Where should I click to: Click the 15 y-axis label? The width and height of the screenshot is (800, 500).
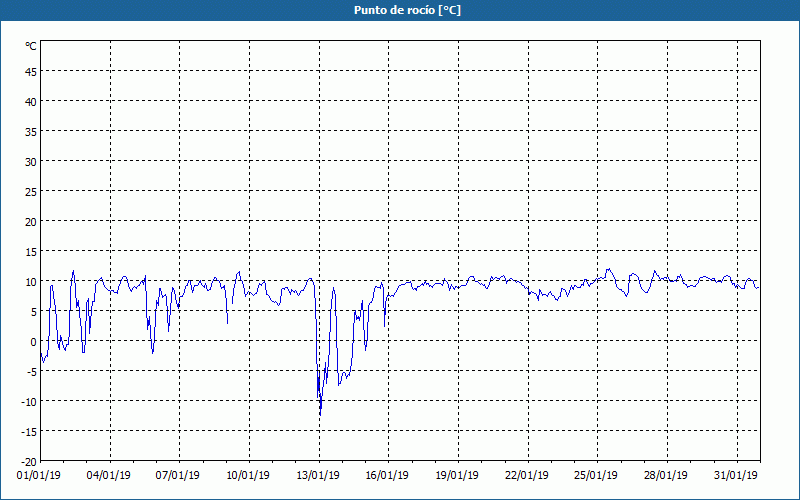[31, 252]
